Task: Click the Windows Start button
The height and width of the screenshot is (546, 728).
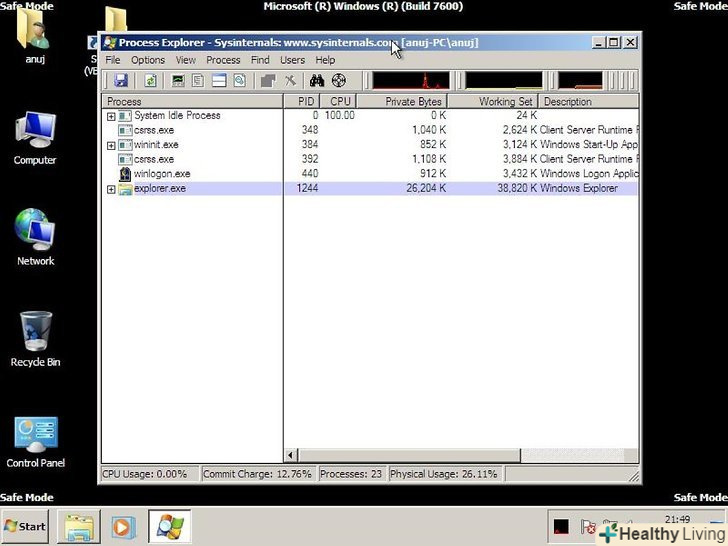Action: click(25, 526)
